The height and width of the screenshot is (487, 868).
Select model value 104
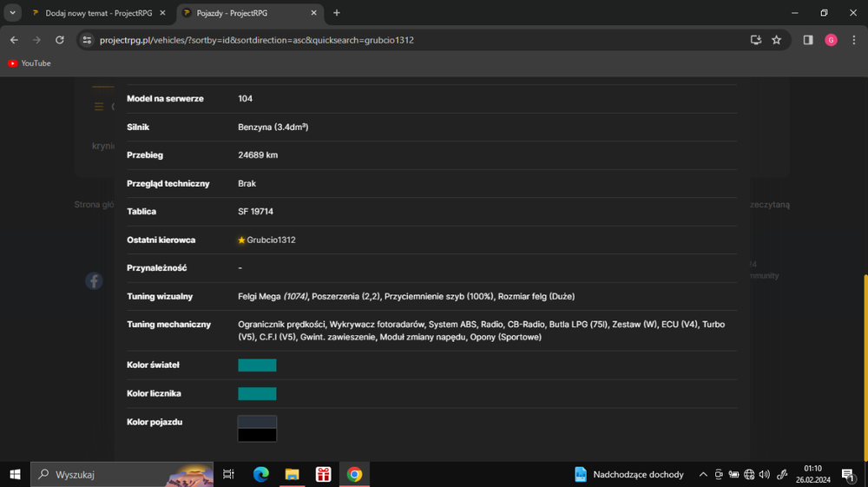coord(246,98)
